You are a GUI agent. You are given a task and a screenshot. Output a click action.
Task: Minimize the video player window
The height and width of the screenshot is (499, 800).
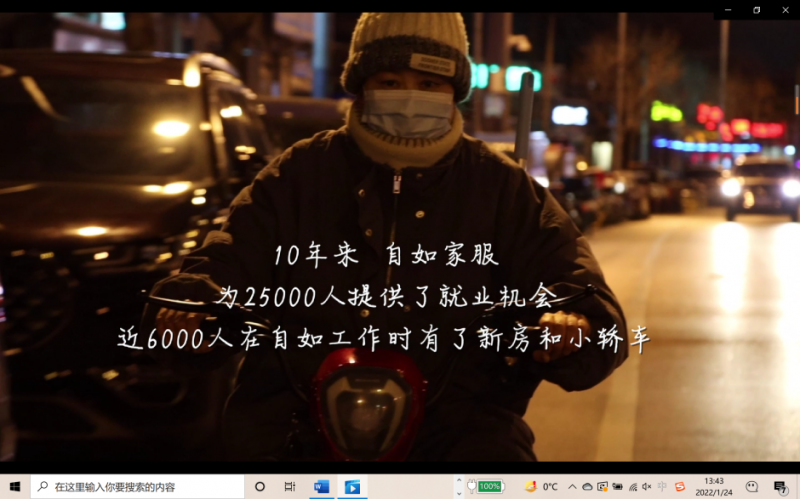pyautogui.click(x=728, y=10)
